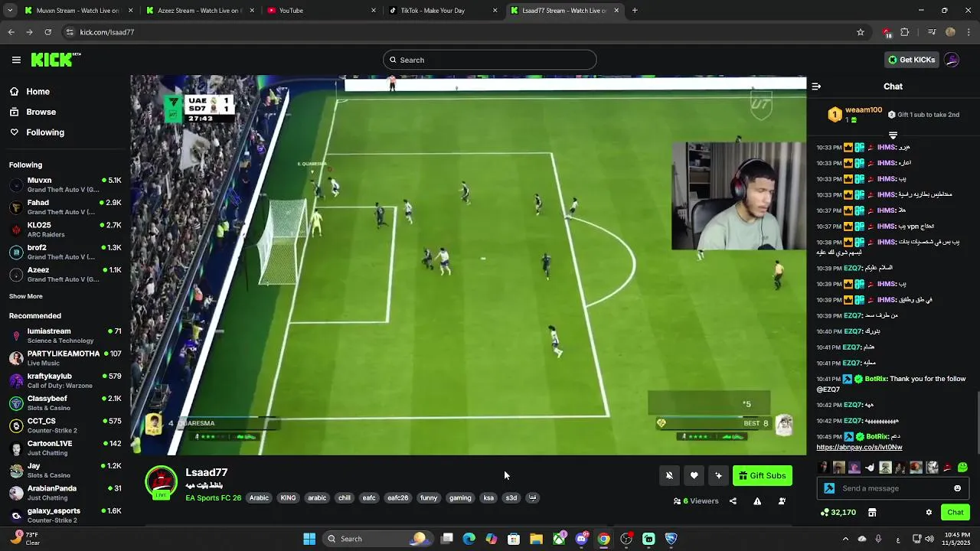Open the emoji picker in chat

point(957,488)
